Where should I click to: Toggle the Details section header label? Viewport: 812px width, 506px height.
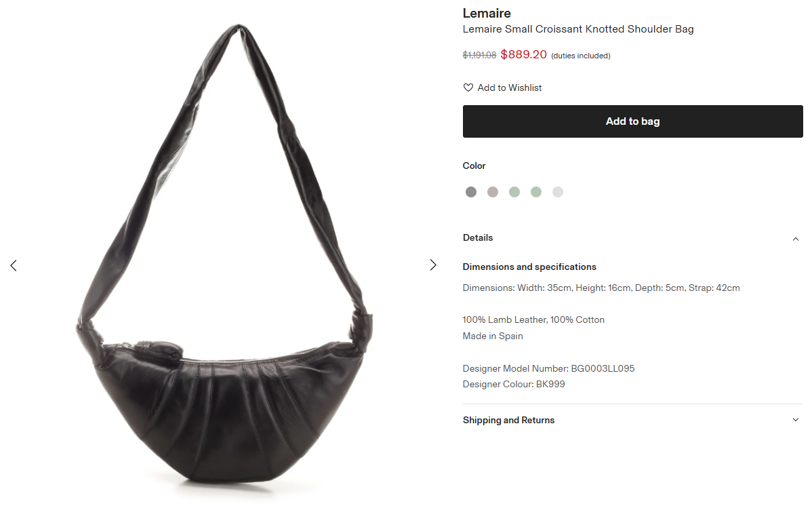[478, 237]
